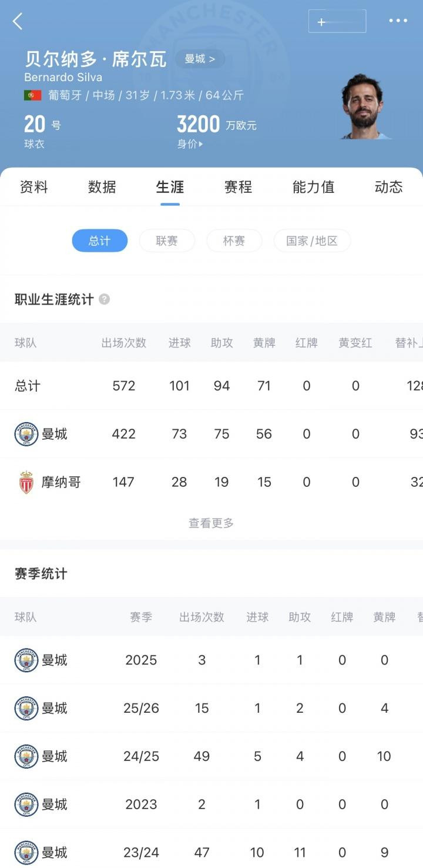Tap the career stats help question icon

coord(104,299)
